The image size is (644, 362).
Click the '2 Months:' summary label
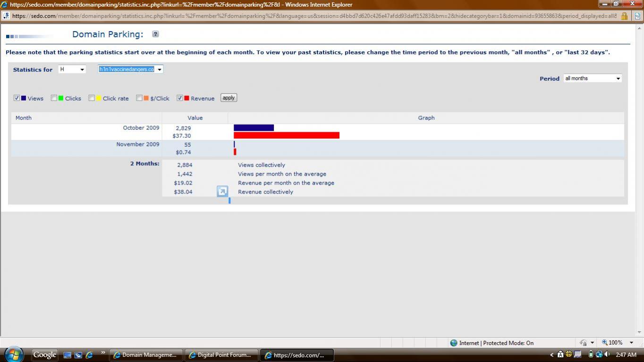[x=145, y=164]
